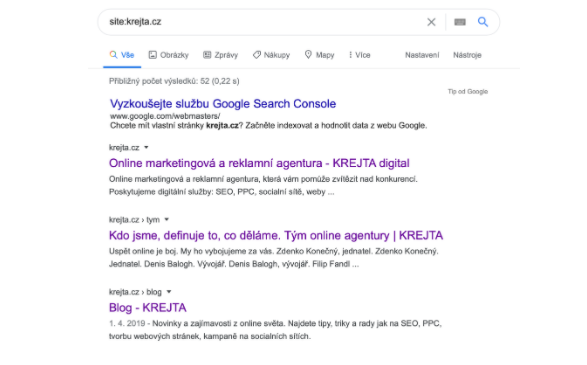This screenshot has height=365, width=587.
Task: Expand the arrow next to krejta.cz › blog
Action: [x=169, y=292]
